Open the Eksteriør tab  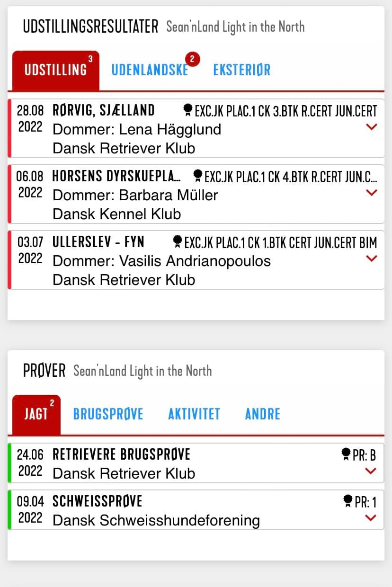click(242, 70)
